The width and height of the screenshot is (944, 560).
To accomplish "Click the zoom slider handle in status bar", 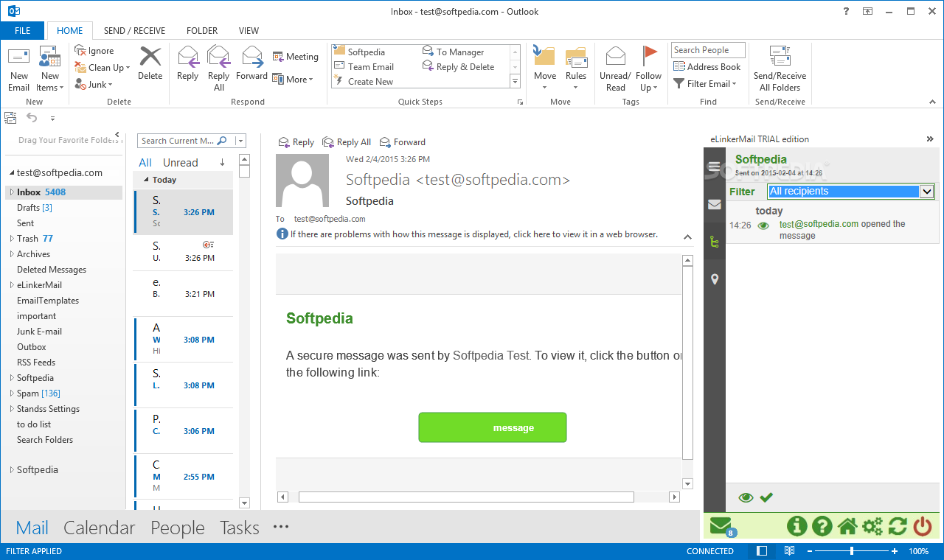I will pos(852,550).
